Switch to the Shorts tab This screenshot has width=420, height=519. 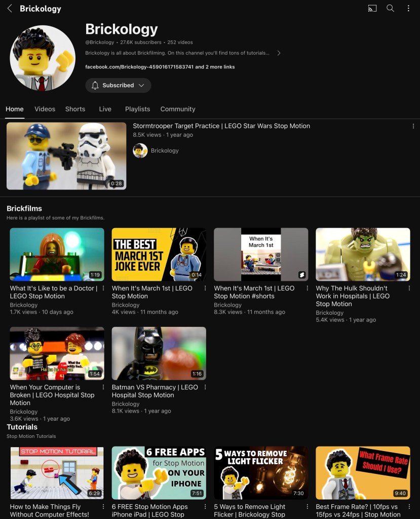click(x=75, y=109)
